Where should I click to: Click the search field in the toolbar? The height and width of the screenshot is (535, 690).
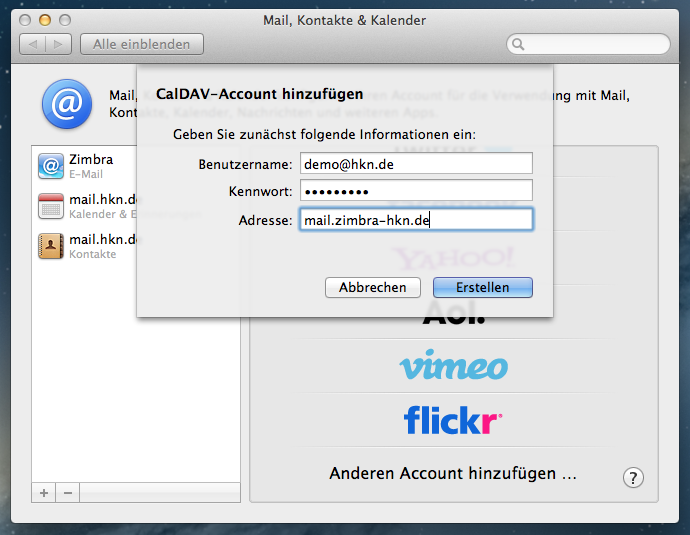(590, 44)
